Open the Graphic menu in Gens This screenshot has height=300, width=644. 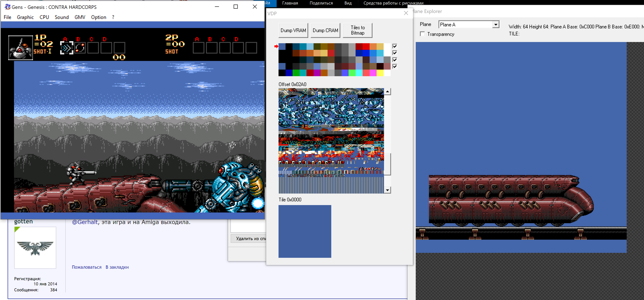(x=25, y=17)
